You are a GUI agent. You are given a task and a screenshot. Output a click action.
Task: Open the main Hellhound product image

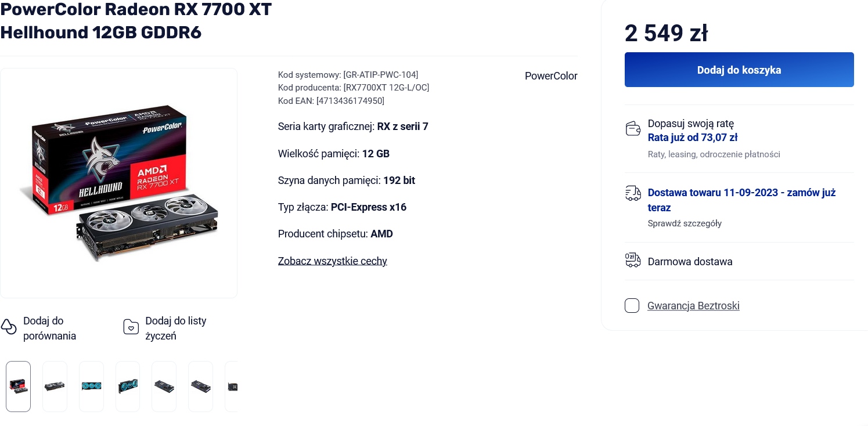[118, 183]
